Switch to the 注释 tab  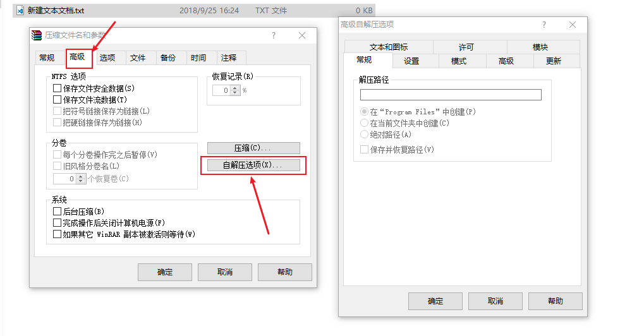pyautogui.click(x=229, y=57)
